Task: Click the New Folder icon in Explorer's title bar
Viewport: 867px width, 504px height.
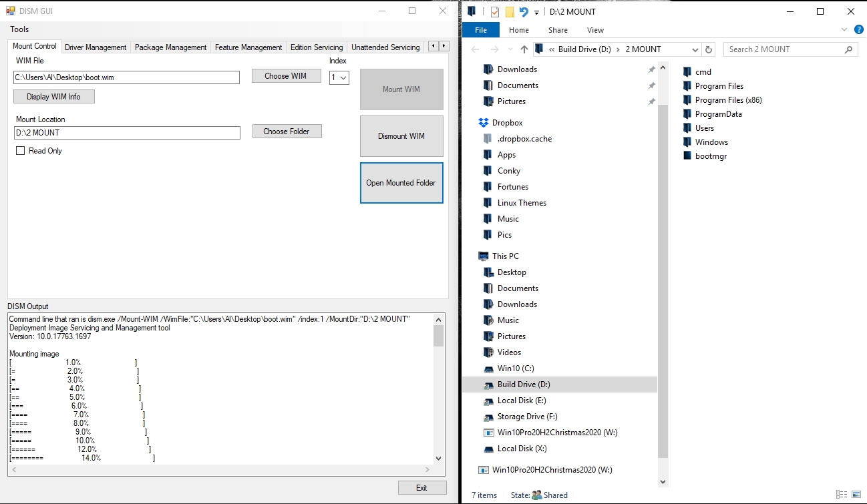Action: click(510, 12)
